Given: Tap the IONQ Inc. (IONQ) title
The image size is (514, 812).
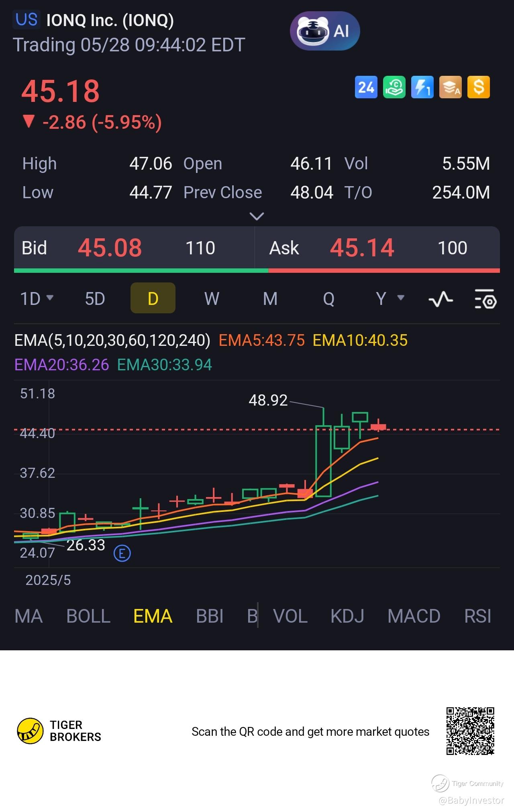Looking at the screenshot, I should pos(110,20).
